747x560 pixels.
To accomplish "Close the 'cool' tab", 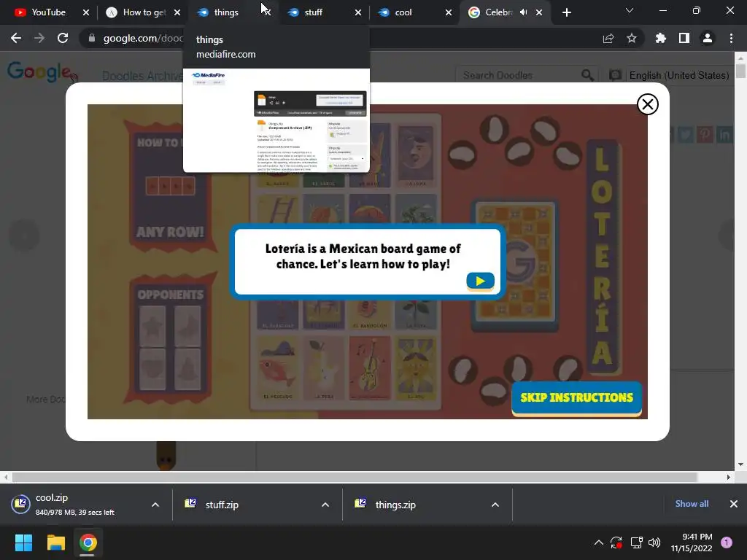I will tap(449, 12).
